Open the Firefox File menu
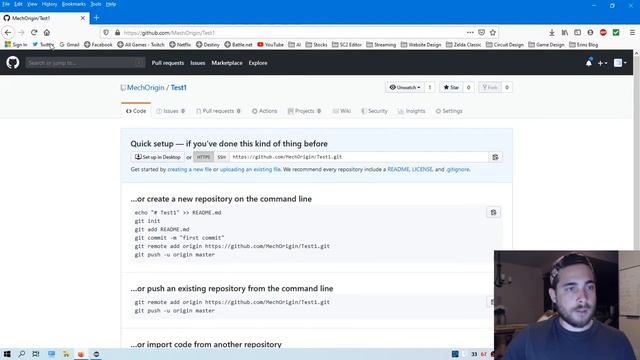 (6, 4)
